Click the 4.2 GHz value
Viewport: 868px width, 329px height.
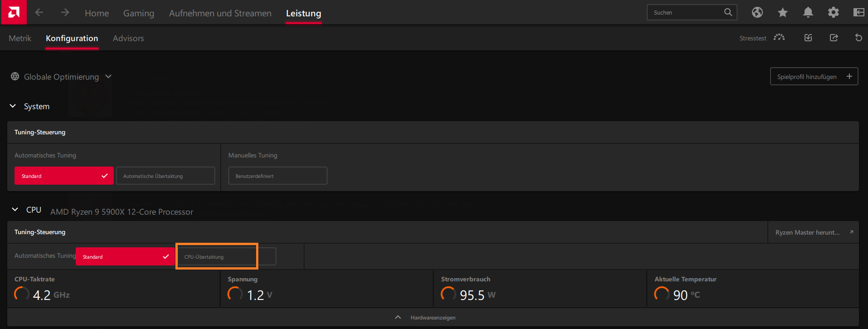51,295
